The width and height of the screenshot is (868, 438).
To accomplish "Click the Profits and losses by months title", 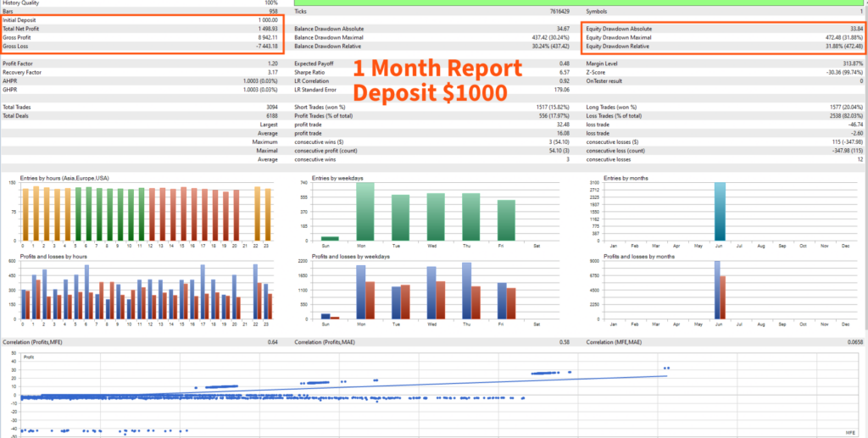I will pyautogui.click(x=639, y=257).
